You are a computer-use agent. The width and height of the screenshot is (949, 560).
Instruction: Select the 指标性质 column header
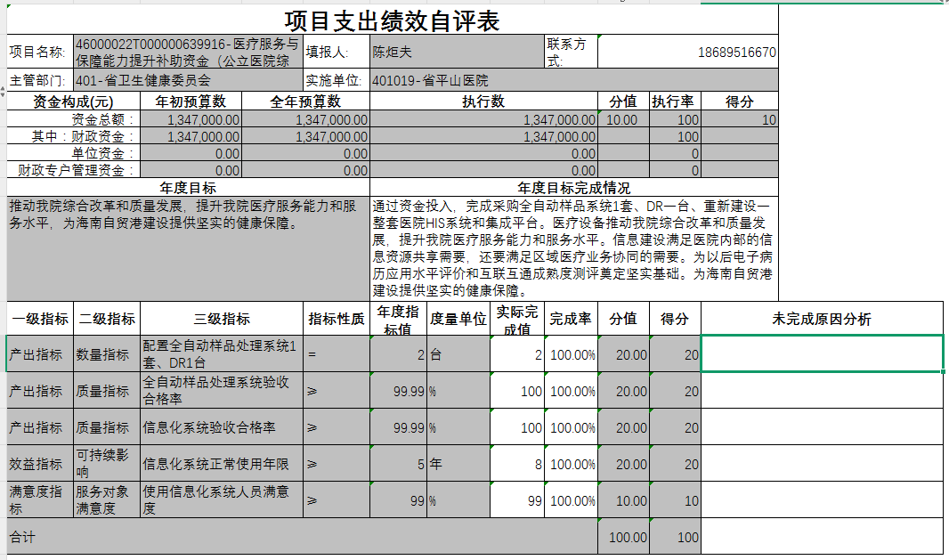pyautogui.click(x=336, y=319)
